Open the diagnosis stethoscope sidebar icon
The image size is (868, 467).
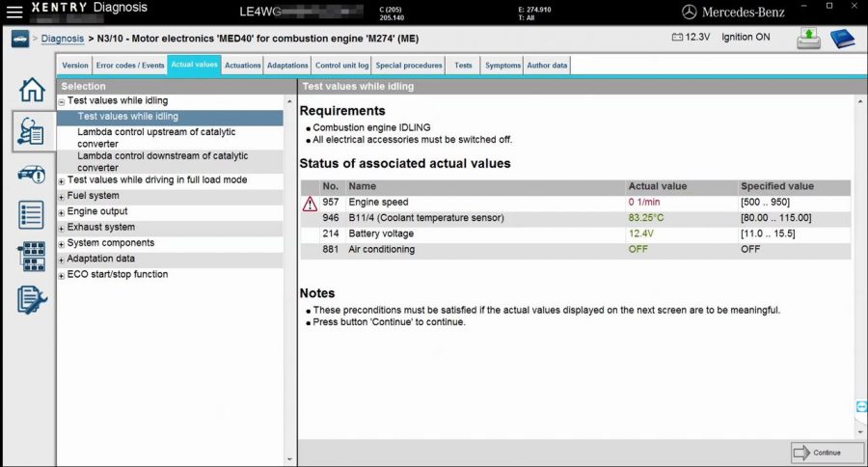[x=32, y=132]
